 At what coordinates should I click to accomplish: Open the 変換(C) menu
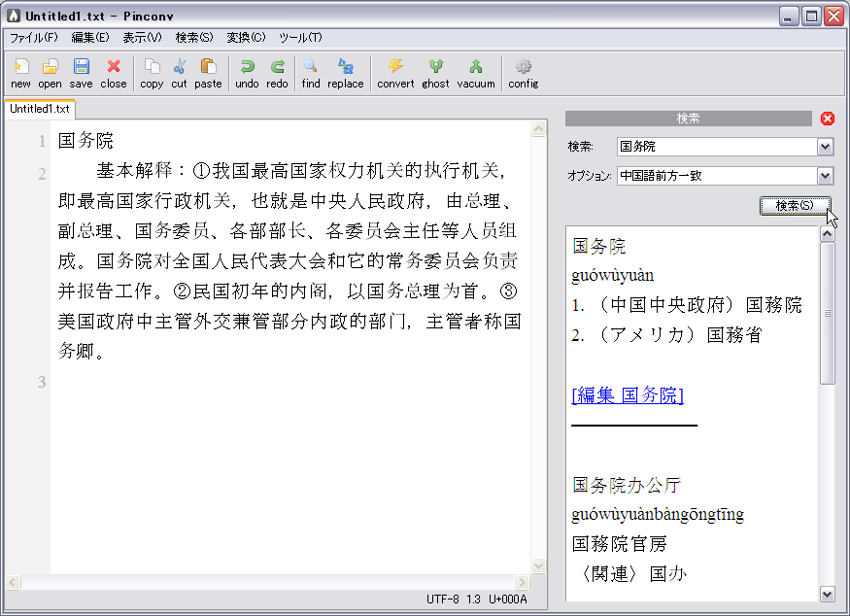[x=246, y=38]
